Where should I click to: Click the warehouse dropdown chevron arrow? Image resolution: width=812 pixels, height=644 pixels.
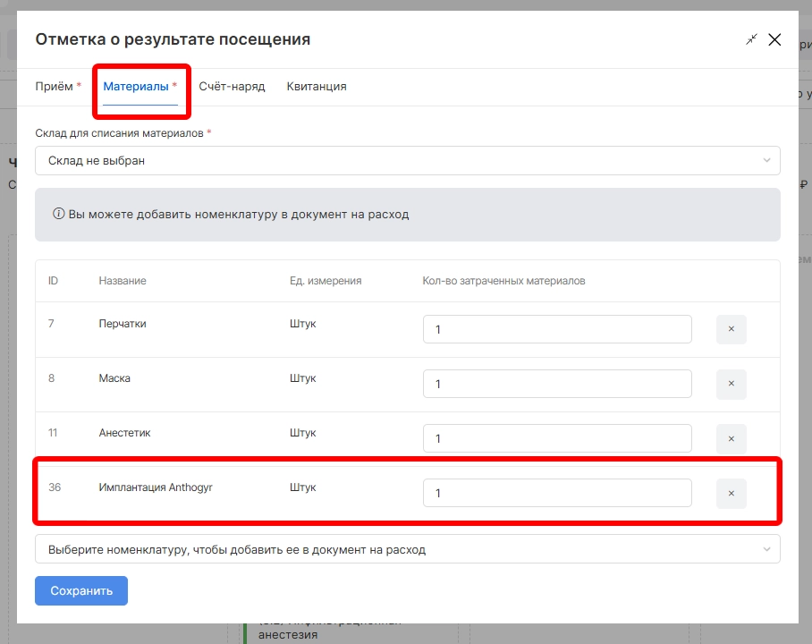[x=766, y=161]
